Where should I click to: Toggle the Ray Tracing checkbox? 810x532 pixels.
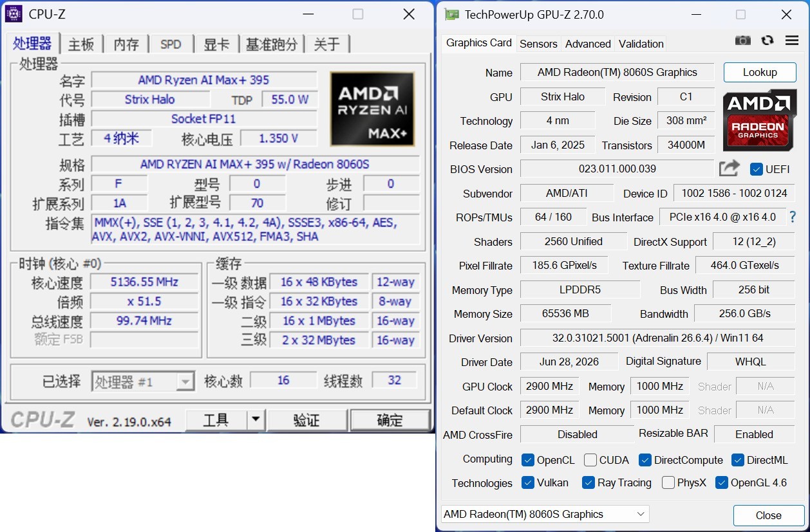[x=588, y=482]
